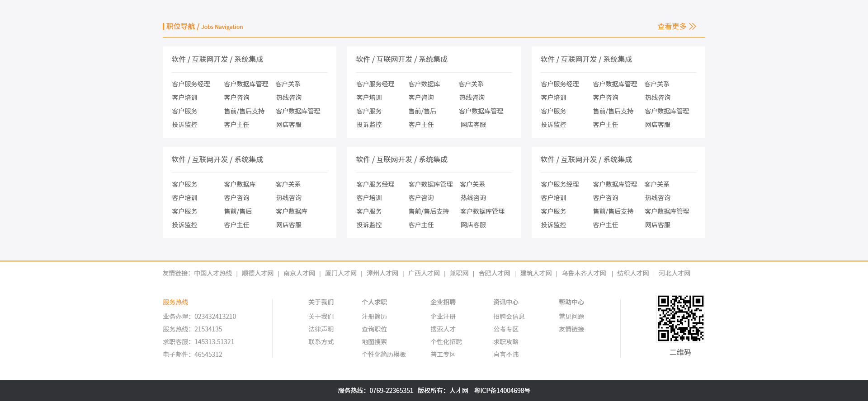The width and height of the screenshot is (868, 401).
Task: Open the 中国人才热线 friend link
Action: pos(213,273)
